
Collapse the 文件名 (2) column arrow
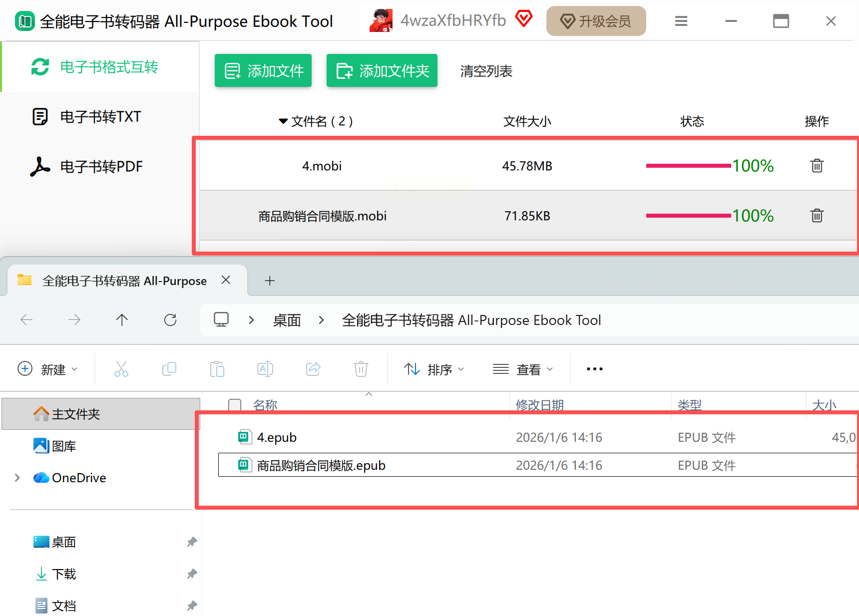[283, 121]
